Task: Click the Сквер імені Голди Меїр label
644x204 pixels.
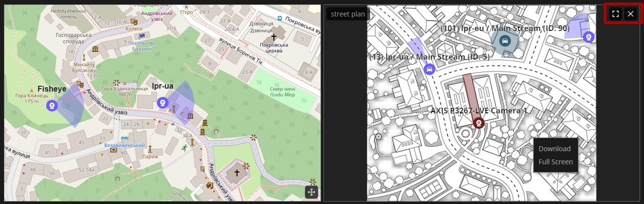Action: tap(282, 92)
